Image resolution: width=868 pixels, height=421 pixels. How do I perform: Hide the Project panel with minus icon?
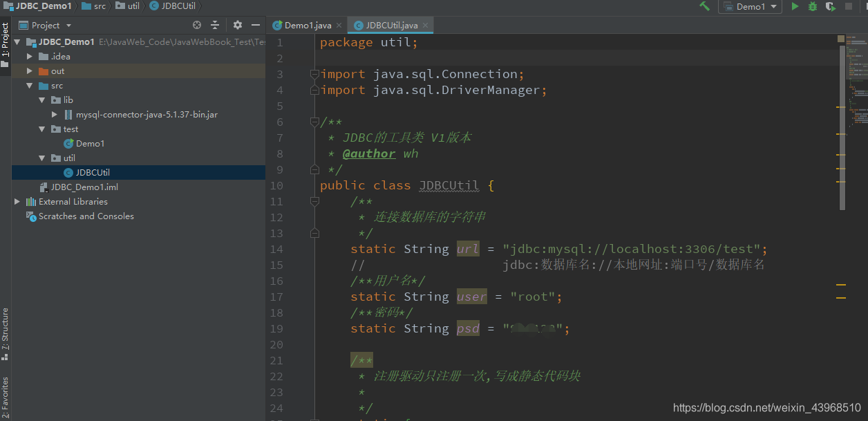tap(256, 25)
